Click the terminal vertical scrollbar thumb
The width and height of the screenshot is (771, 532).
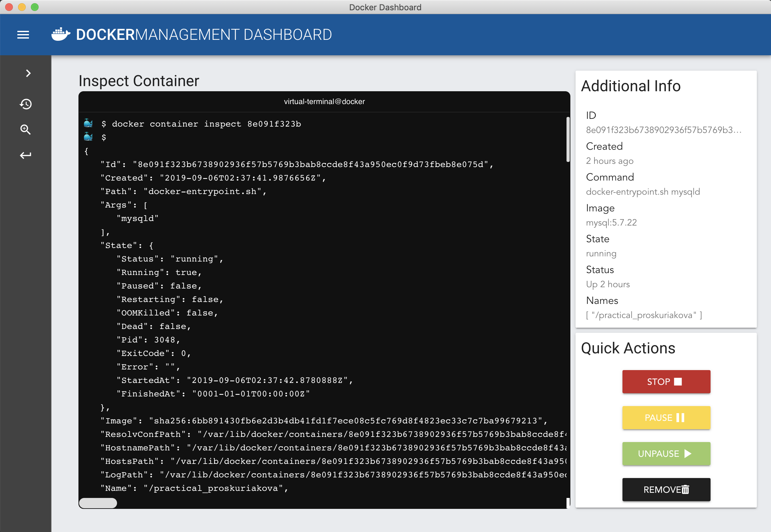point(568,139)
